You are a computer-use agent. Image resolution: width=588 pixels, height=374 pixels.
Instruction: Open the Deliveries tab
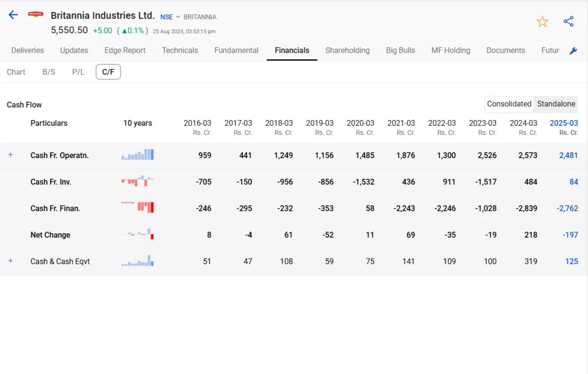click(x=28, y=50)
